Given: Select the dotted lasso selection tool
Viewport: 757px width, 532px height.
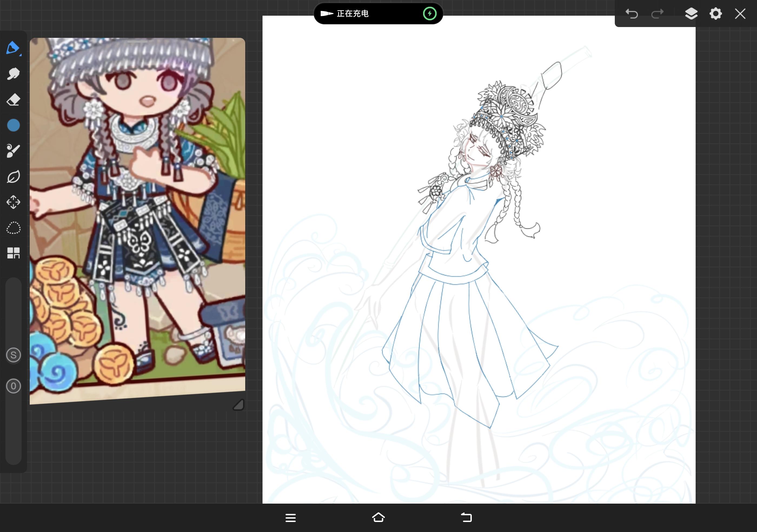Looking at the screenshot, I should click(13, 228).
